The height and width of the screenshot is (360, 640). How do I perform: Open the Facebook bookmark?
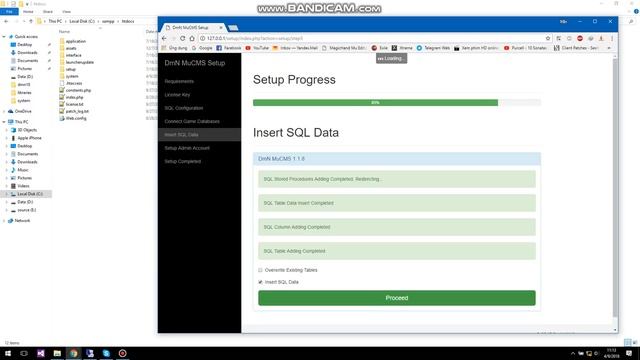click(x=229, y=48)
